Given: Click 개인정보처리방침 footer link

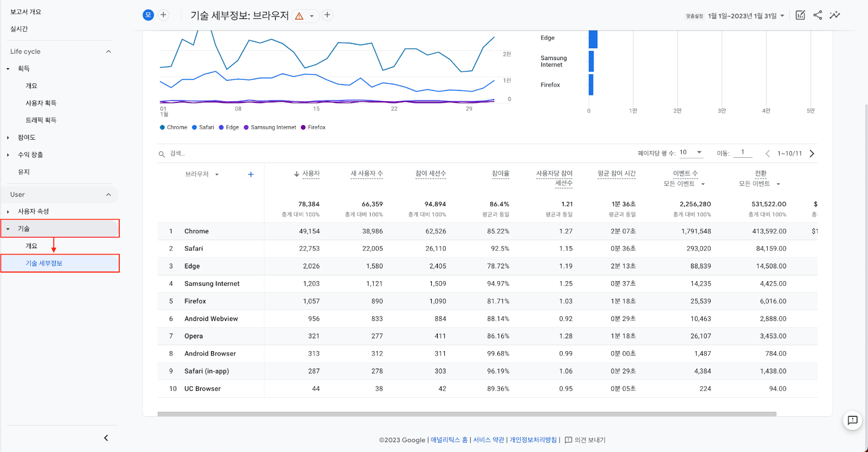Looking at the screenshot, I should point(533,440).
